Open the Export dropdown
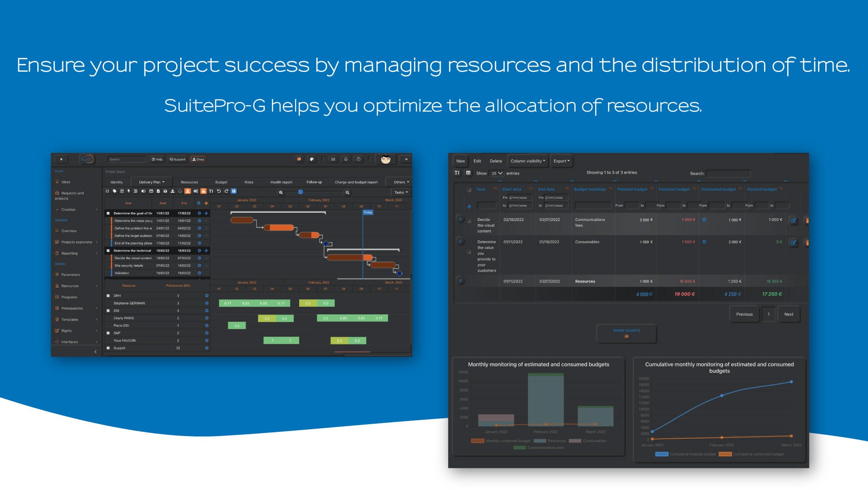This screenshot has height=490, width=868. [562, 161]
